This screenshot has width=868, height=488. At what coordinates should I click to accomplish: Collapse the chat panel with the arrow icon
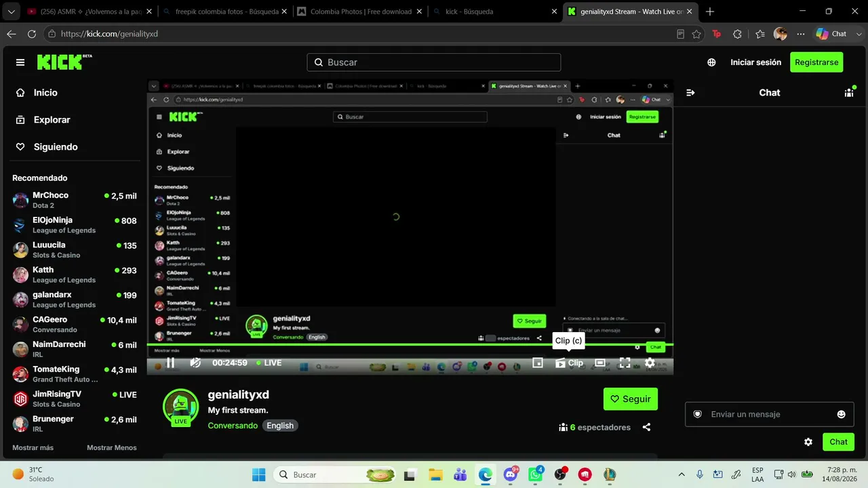click(x=690, y=93)
